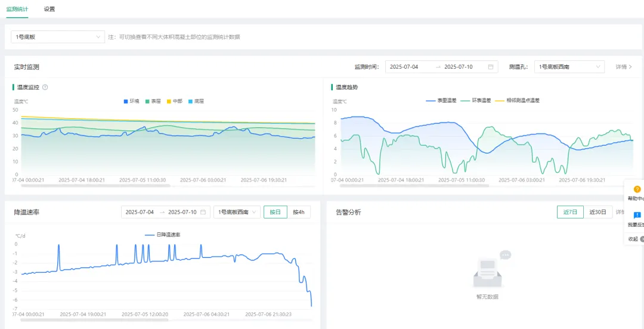The width and height of the screenshot is (644, 329).
Task: Click the 温度趋势 chart title
Action: pyautogui.click(x=346, y=87)
